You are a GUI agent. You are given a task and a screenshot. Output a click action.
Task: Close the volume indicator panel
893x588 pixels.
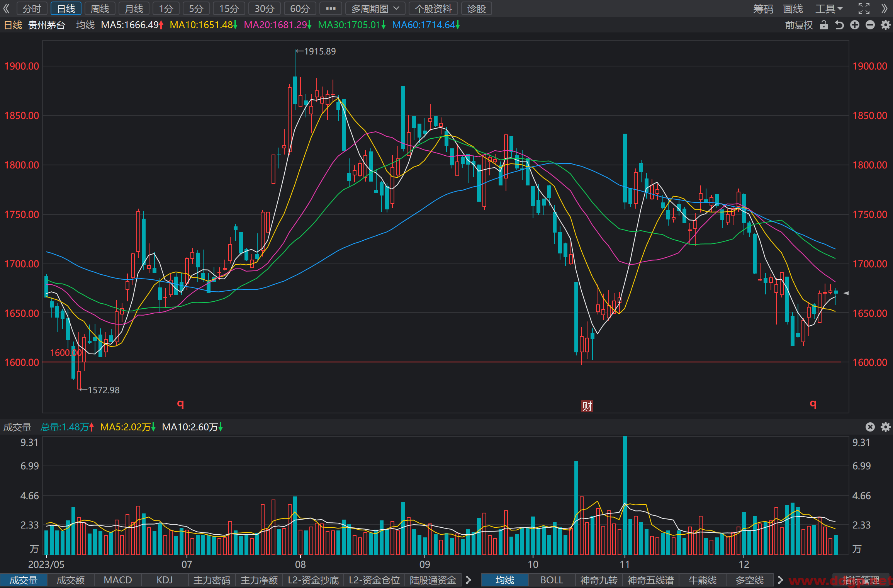point(870,427)
